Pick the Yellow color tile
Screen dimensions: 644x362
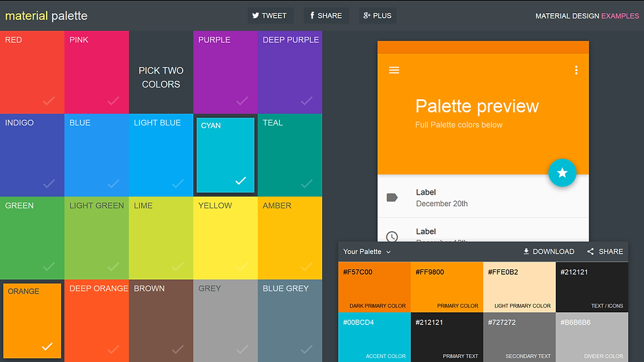pos(225,238)
